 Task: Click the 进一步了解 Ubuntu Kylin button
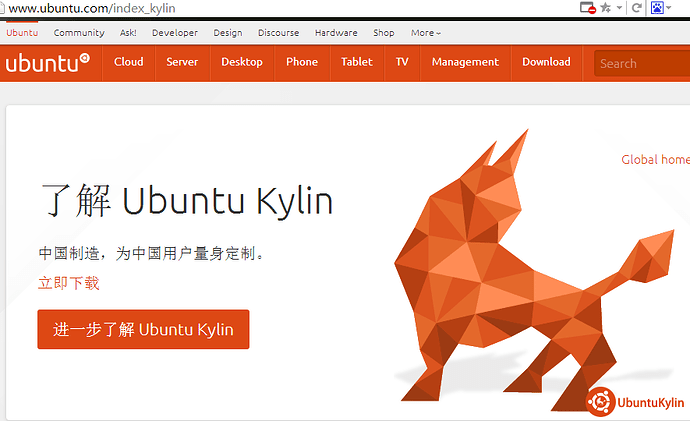(143, 329)
